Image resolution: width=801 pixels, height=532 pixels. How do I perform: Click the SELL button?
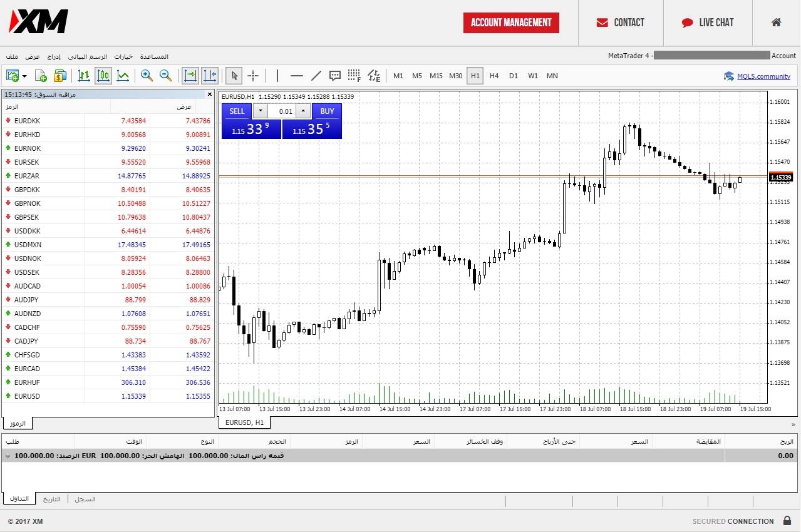coord(237,111)
